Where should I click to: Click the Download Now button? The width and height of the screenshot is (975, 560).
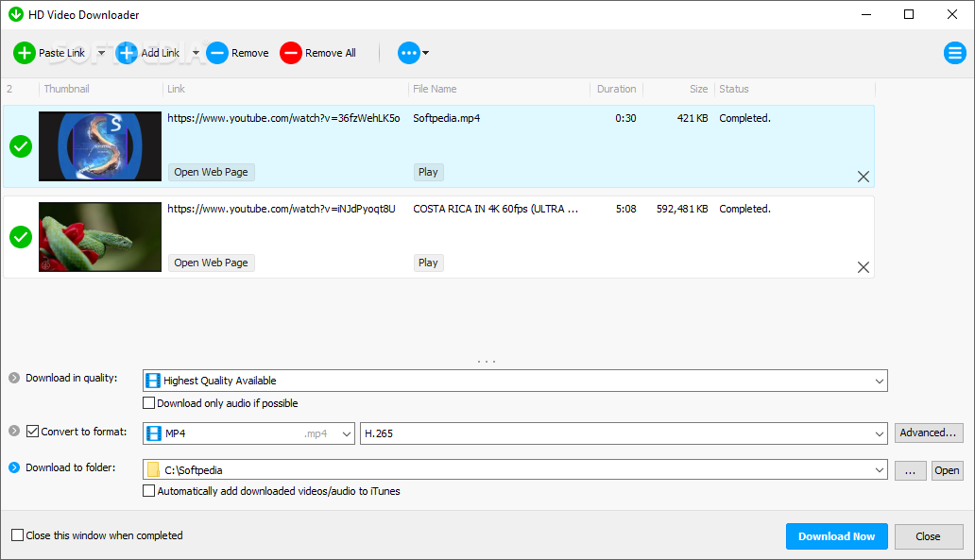[837, 536]
